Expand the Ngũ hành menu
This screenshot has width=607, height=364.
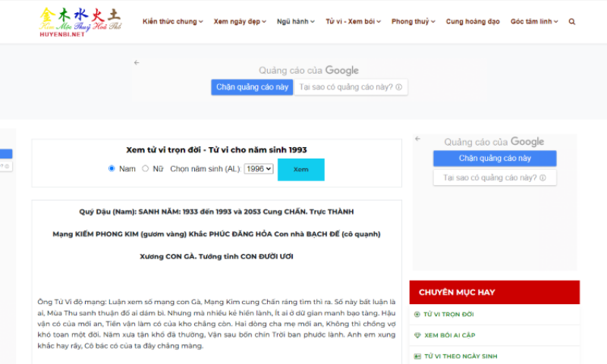click(x=296, y=22)
